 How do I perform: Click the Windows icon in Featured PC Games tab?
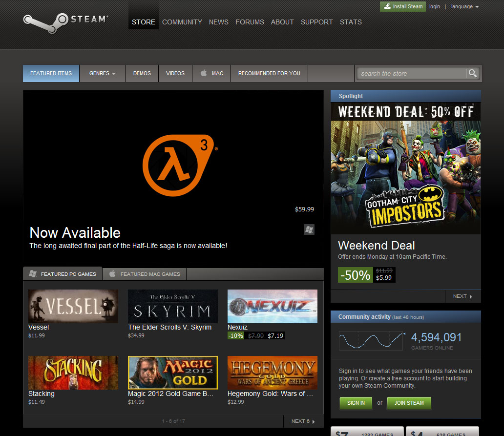point(33,274)
